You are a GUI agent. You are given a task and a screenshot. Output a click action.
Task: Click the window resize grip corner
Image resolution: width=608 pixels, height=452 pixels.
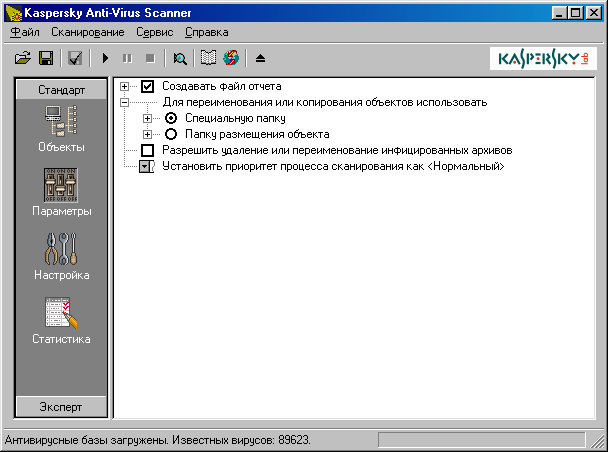click(x=596, y=441)
